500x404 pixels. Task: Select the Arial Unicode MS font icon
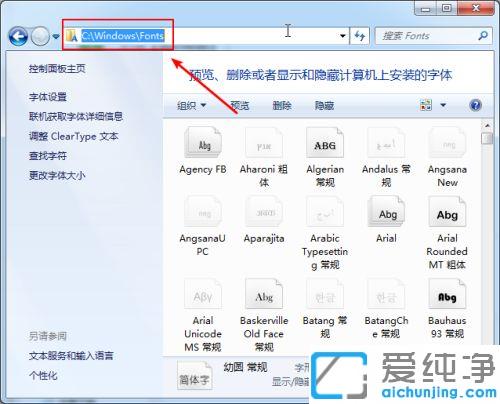click(203, 294)
